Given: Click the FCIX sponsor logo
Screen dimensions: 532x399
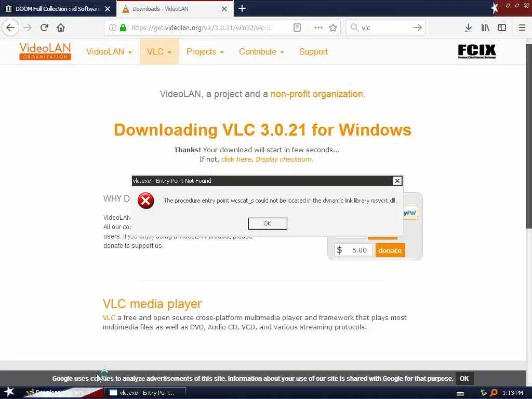Looking at the screenshot, I should 477,51.
